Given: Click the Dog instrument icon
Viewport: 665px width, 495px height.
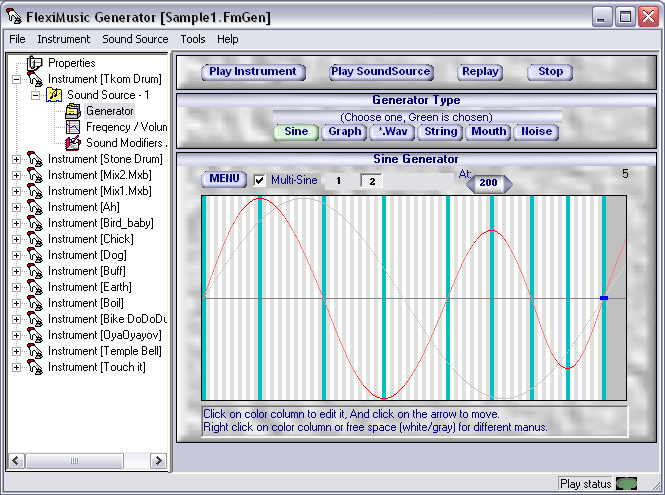Looking at the screenshot, I should 35,255.
